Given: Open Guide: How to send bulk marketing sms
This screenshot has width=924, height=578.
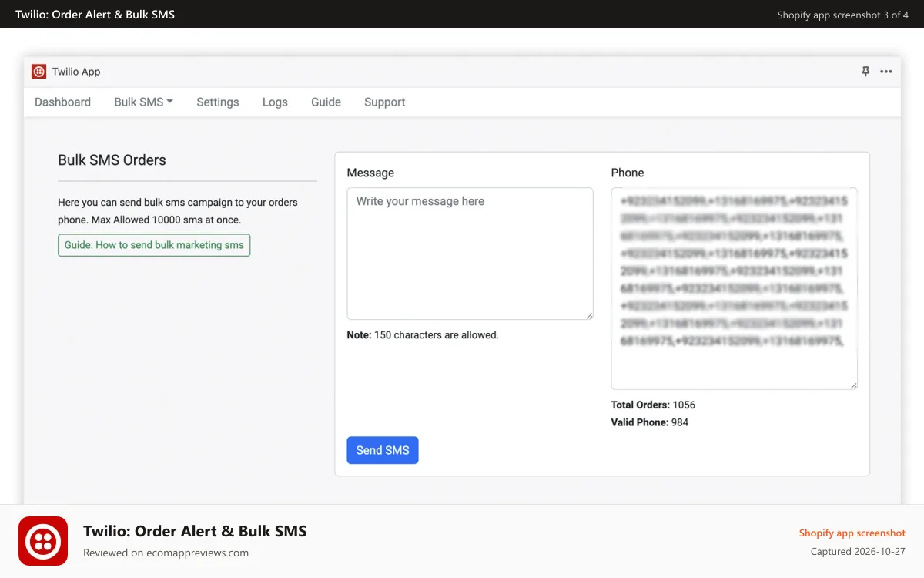Looking at the screenshot, I should pyautogui.click(x=154, y=245).
